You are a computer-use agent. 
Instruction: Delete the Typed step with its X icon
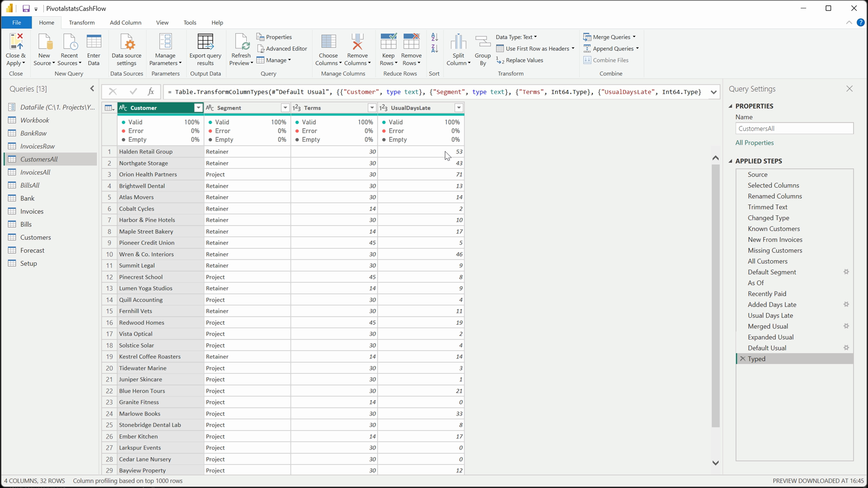[743, 359]
